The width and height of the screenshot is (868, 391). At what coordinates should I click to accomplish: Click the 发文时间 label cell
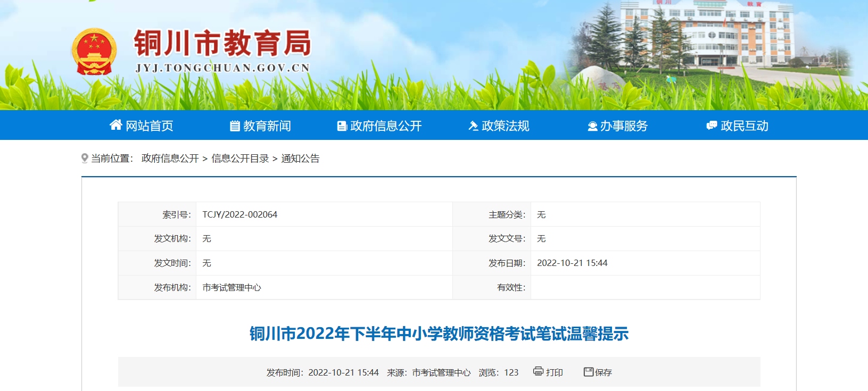(x=158, y=263)
